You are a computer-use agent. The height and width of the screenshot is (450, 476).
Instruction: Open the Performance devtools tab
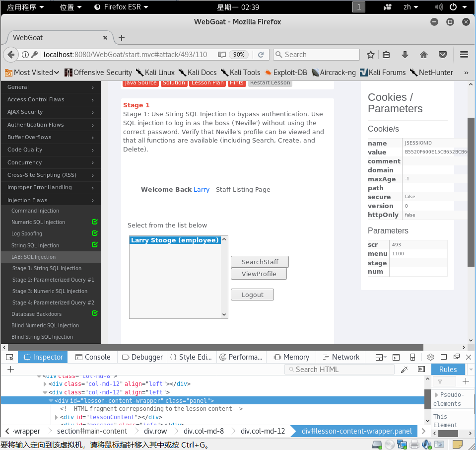(241, 357)
